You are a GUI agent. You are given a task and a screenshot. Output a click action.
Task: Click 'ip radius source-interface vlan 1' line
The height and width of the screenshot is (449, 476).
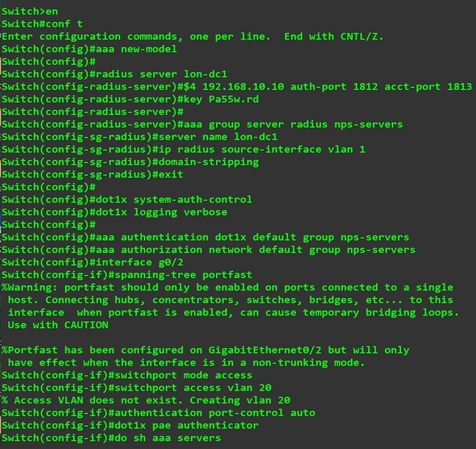[184, 149]
